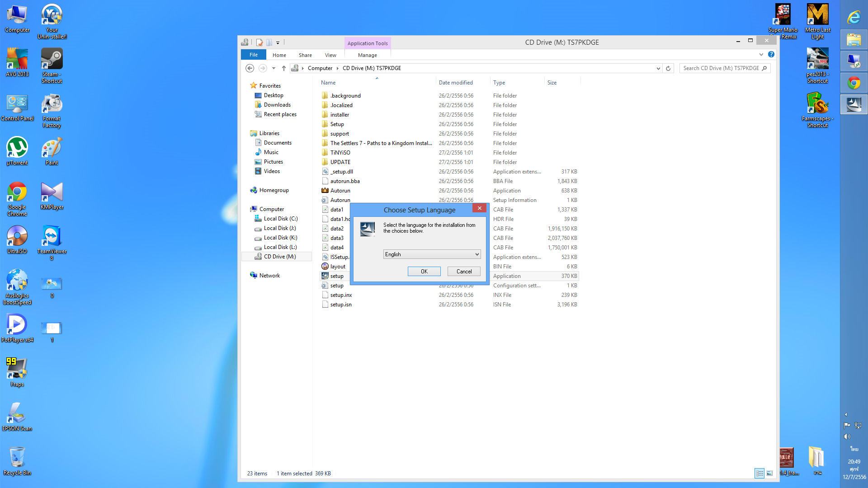Image resolution: width=868 pixels, height=488 pixels.
Task: Click the Internet Explorer taskbar icon
Action: [854, 18]
